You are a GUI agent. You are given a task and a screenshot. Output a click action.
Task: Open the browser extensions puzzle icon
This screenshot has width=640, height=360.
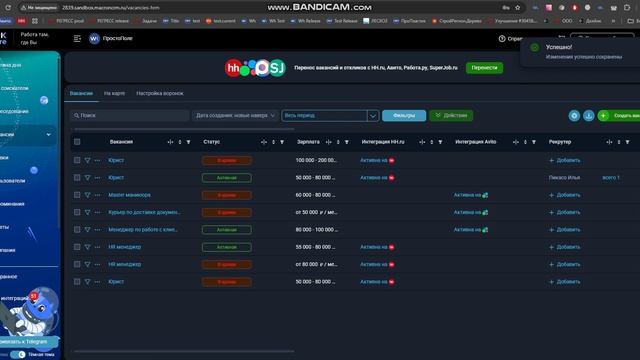tap(627, 7)
